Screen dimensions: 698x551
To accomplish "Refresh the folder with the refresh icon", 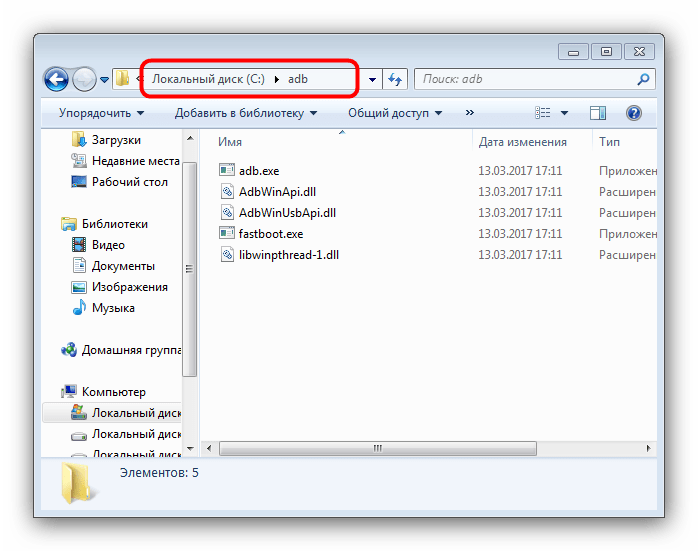I will (x=395, y=80).
